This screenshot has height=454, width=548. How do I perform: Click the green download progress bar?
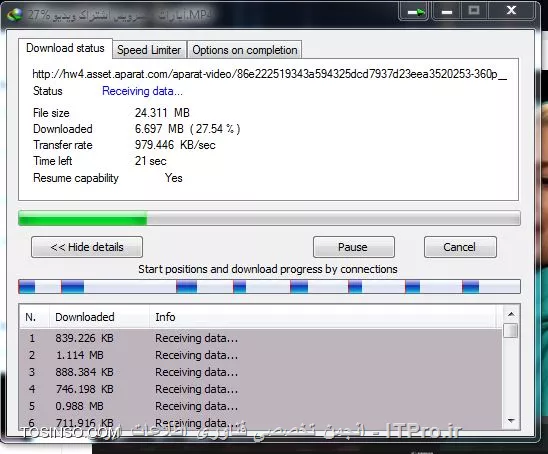point(269,218)
